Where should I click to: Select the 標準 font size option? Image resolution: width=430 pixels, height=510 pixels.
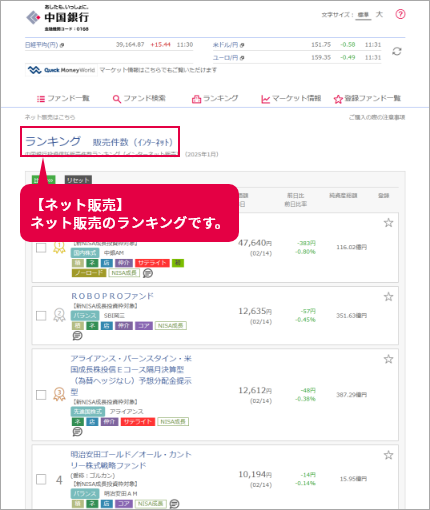pyautogui.click(x=363, y=15)
